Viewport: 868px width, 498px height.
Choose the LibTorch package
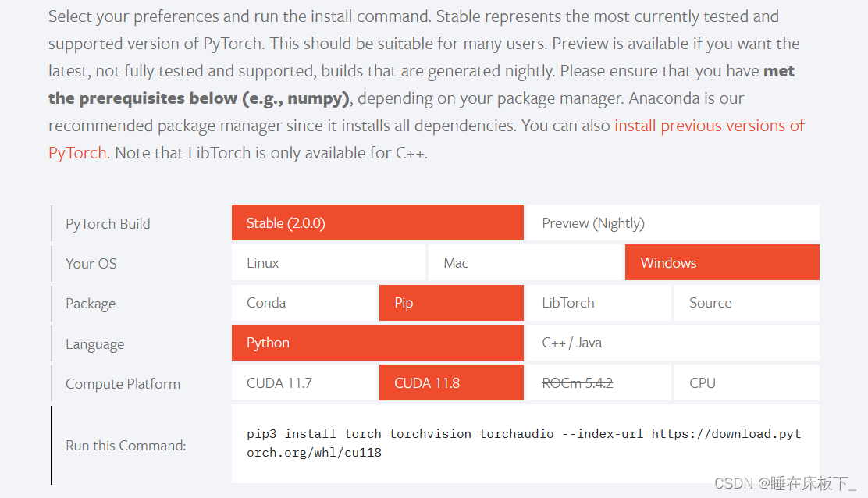tap(598, 303)
